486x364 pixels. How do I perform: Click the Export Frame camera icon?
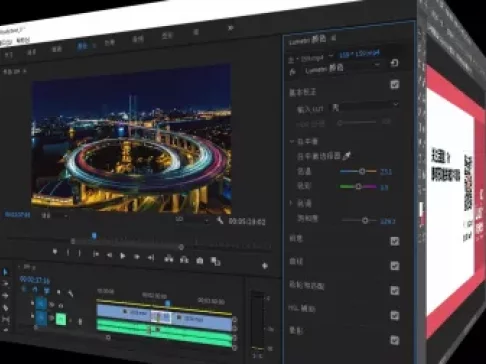(x=199, y=261)
